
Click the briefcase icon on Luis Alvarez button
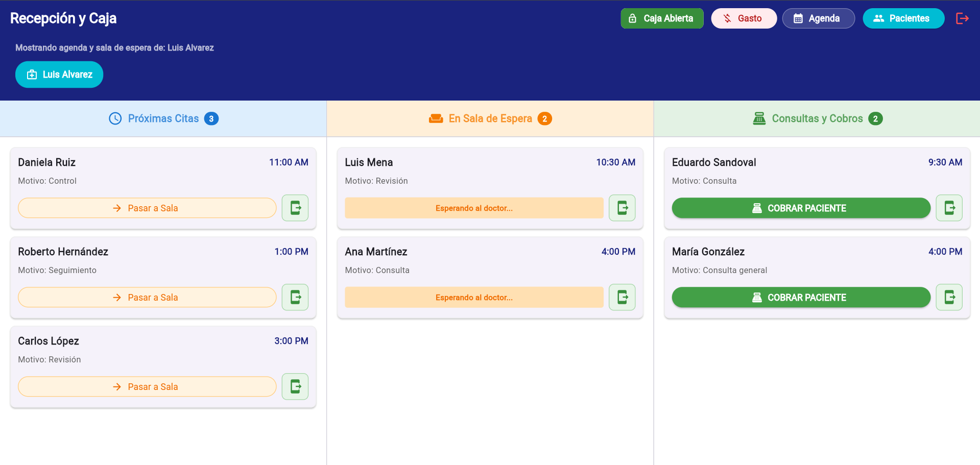tap(32, 74)
